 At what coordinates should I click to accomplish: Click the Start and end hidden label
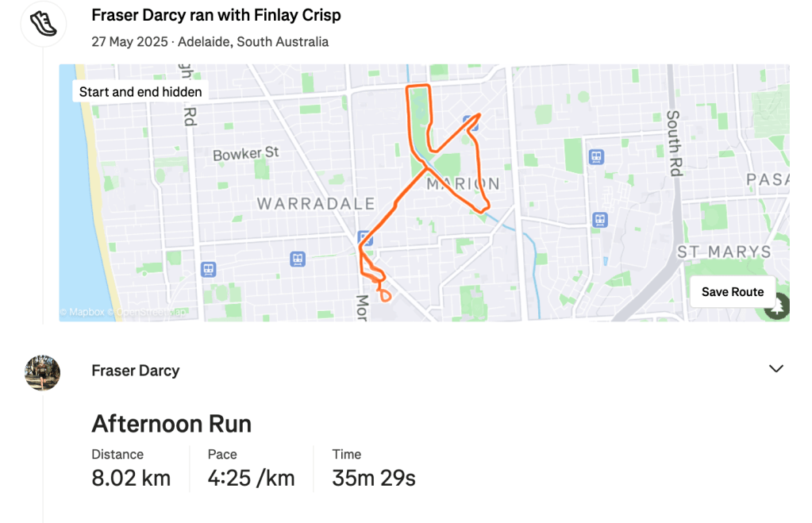click(140, 91)
